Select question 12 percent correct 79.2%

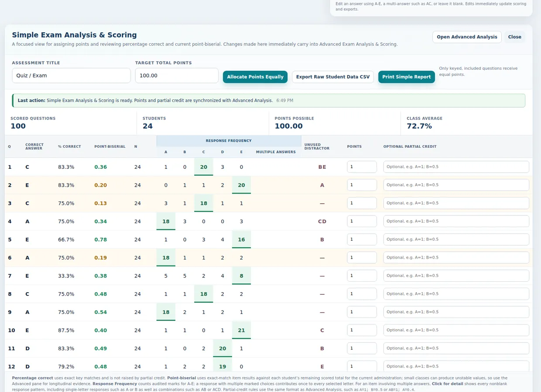tap(66, 367)
